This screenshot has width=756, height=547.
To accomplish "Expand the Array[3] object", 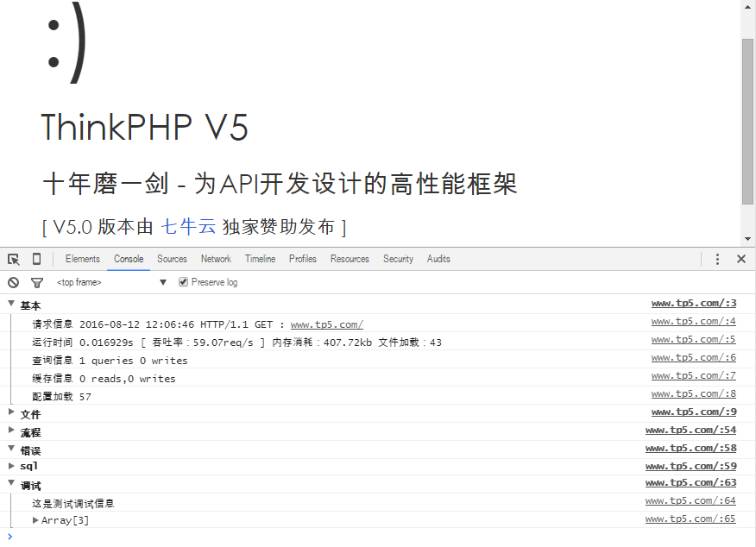I will [35, 520].
